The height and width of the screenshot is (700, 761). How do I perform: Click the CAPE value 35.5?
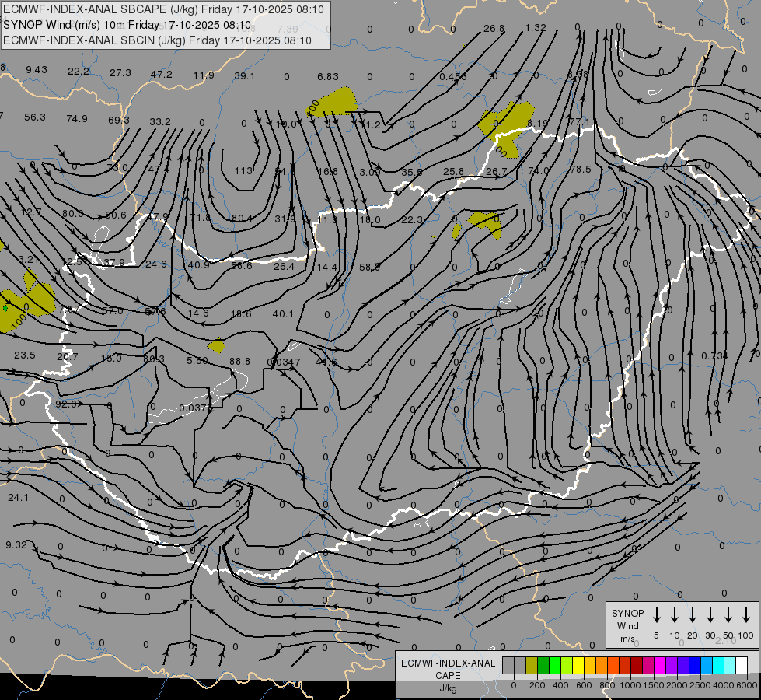[412, 172]
